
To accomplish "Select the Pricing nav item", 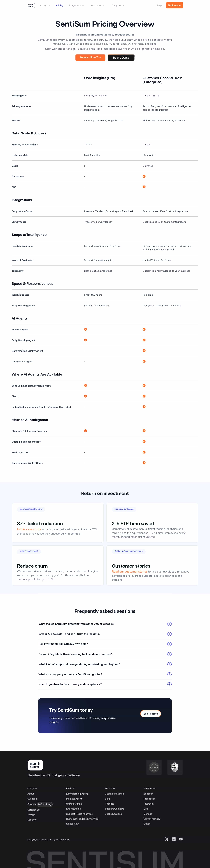I will tap(60, 5).
